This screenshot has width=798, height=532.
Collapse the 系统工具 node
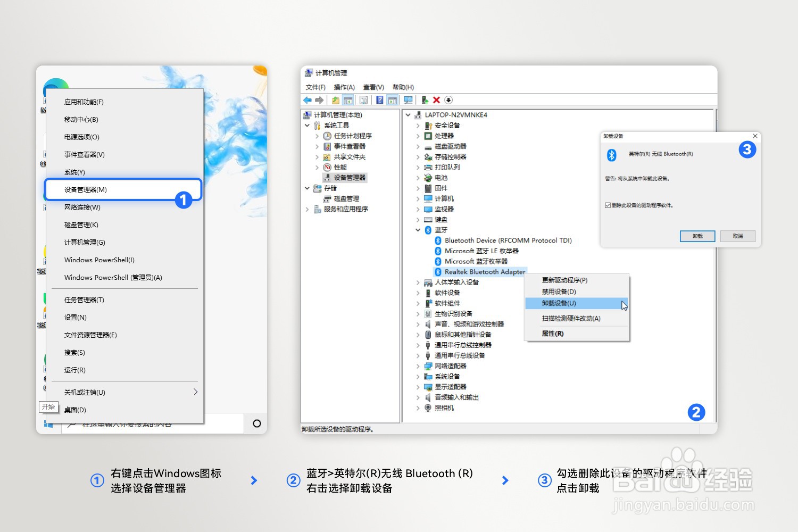(307, 126)
